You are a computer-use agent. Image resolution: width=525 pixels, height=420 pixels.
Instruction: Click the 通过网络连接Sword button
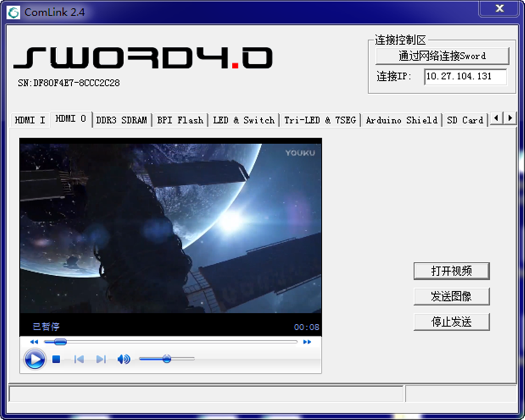442,56
